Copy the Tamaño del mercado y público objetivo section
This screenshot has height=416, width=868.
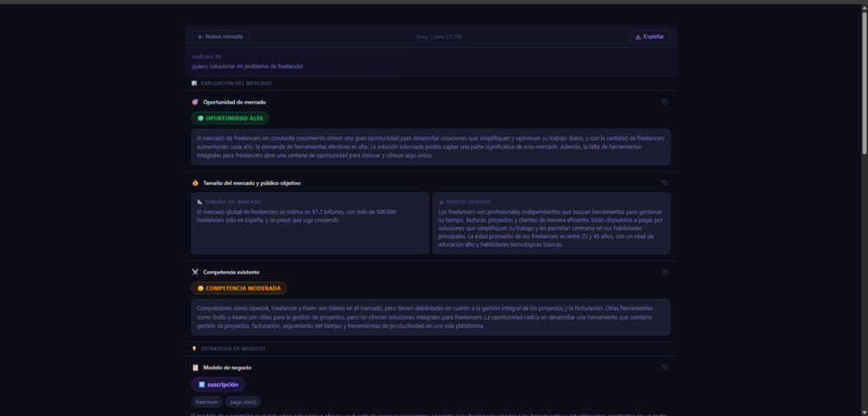[x=665, y=183]
